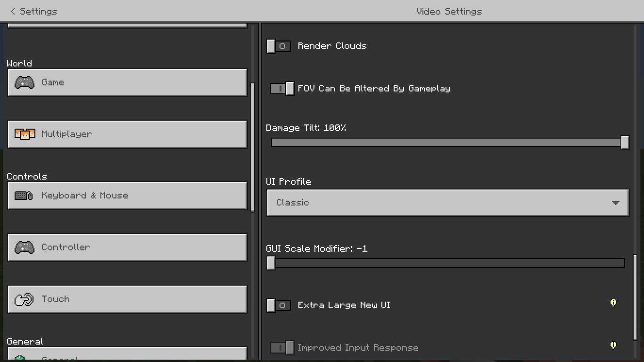Click the Touch hand icon
The image size is (644, 362).
[24, 299]
